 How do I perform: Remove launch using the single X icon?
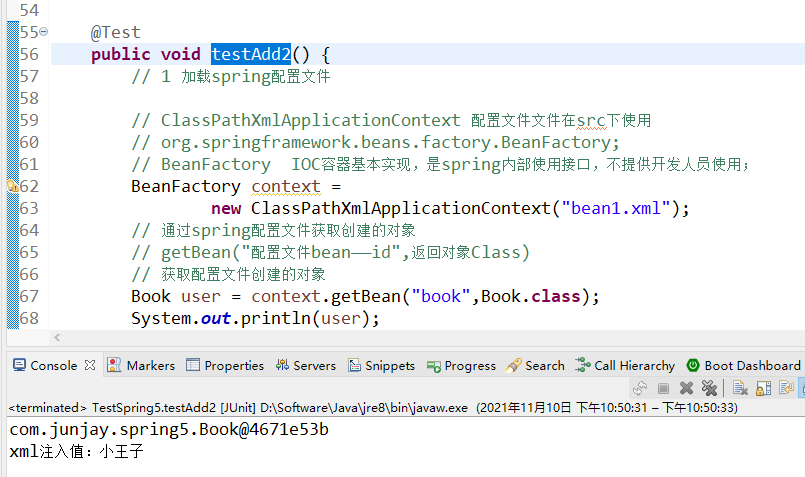(x=686, y=388)
